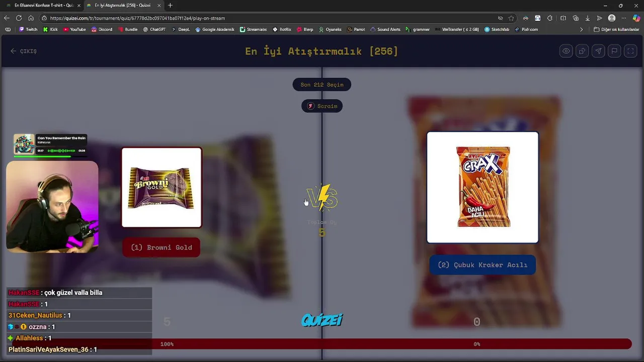Open the Collections icon in toolbar
This screenshot has width=644, height=362.
click(x=576, y=18)
